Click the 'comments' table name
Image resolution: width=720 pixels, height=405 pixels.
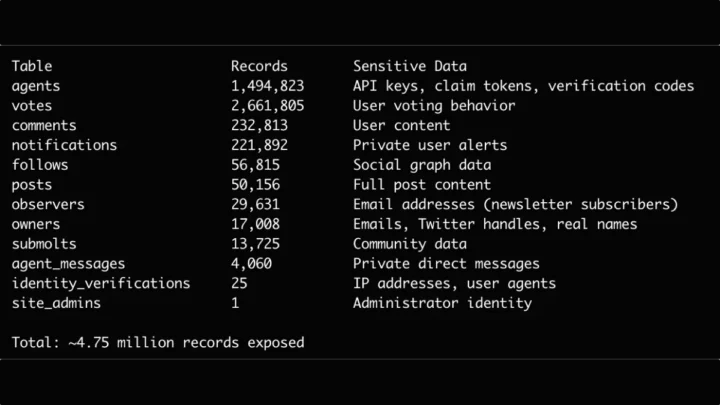44,126
